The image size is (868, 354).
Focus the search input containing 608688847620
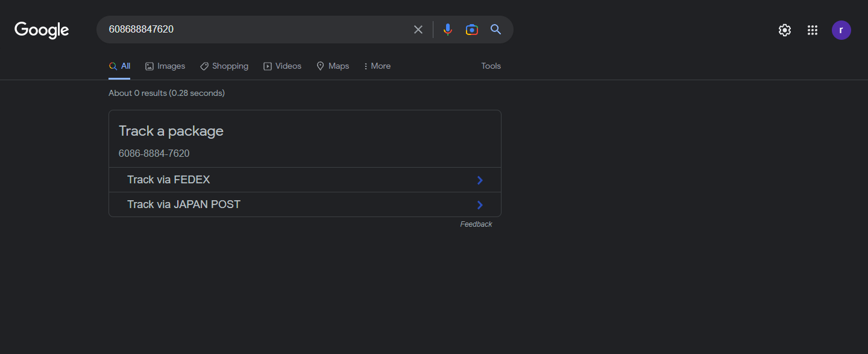pyautogui.click(x=256, y=30)
